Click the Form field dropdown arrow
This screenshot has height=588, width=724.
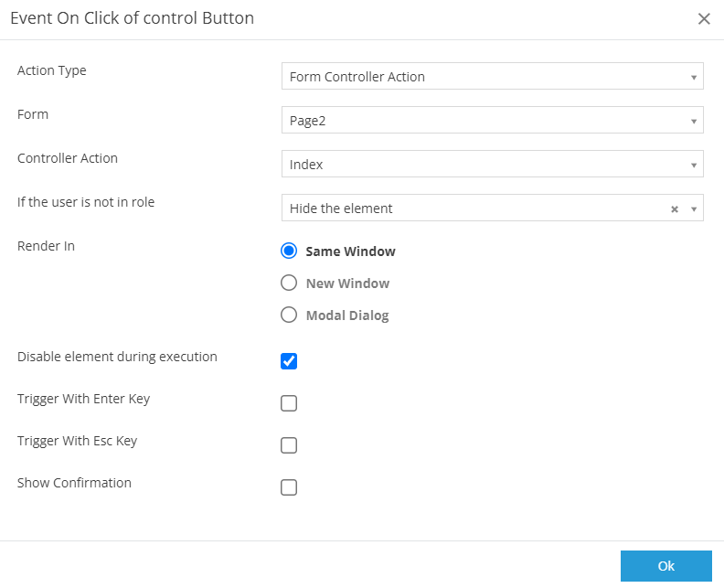click(x=694, y=121)
